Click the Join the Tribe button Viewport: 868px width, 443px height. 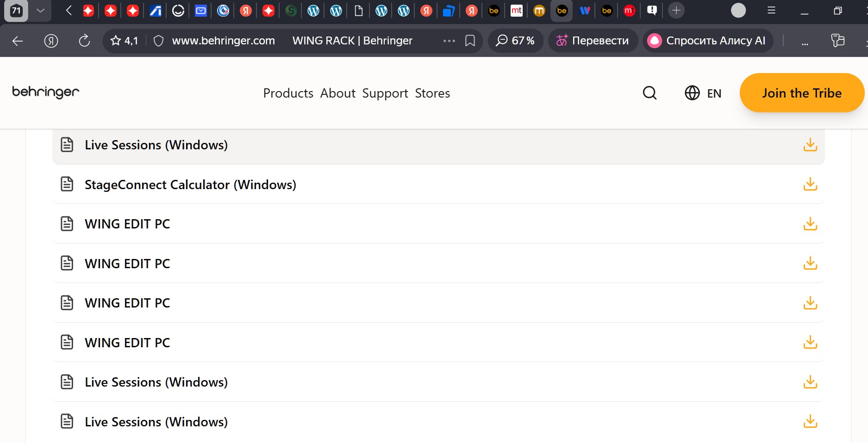[802, 93]
